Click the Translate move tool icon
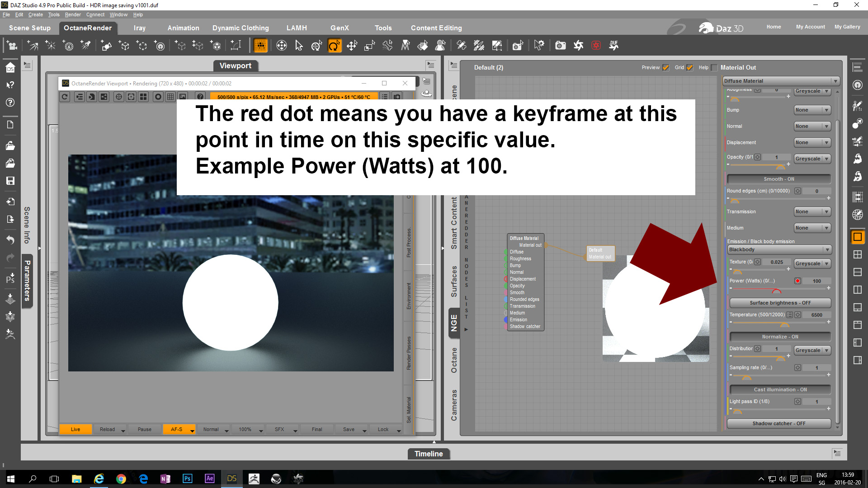This screenshot has height=488, width=868. tap(352, 46)
